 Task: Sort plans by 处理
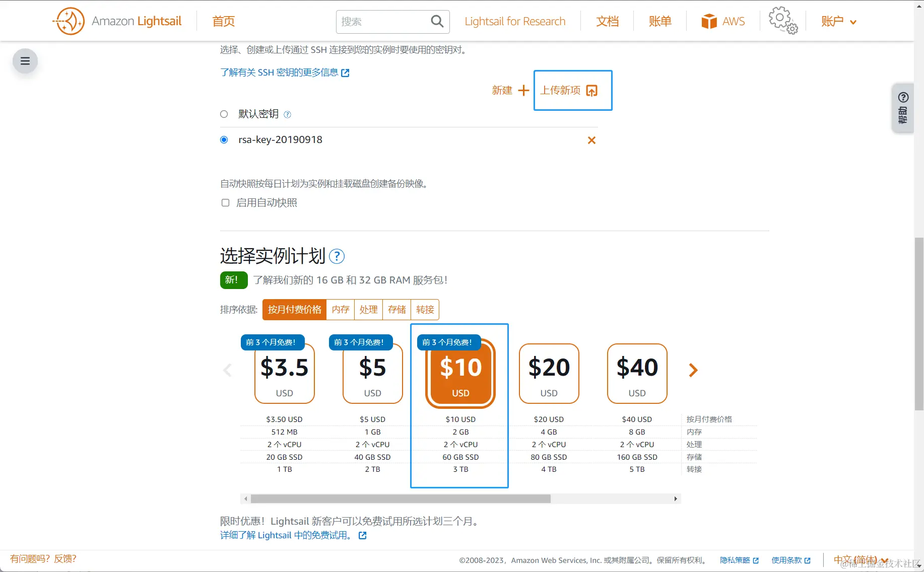click(369, 310)
